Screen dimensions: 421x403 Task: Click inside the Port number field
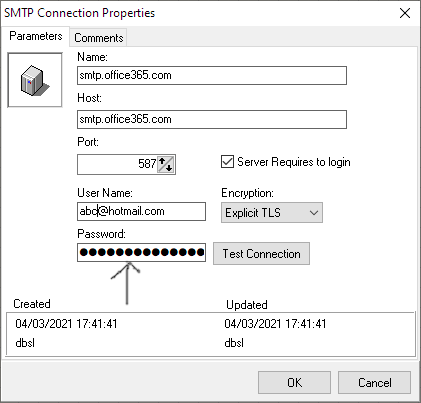coord(117,164)
